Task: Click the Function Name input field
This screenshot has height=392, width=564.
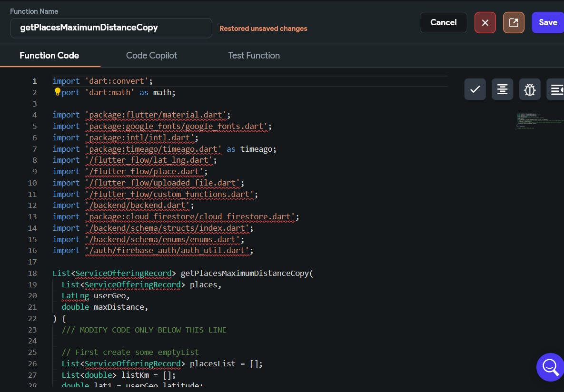Action: (x=111, y=28)
